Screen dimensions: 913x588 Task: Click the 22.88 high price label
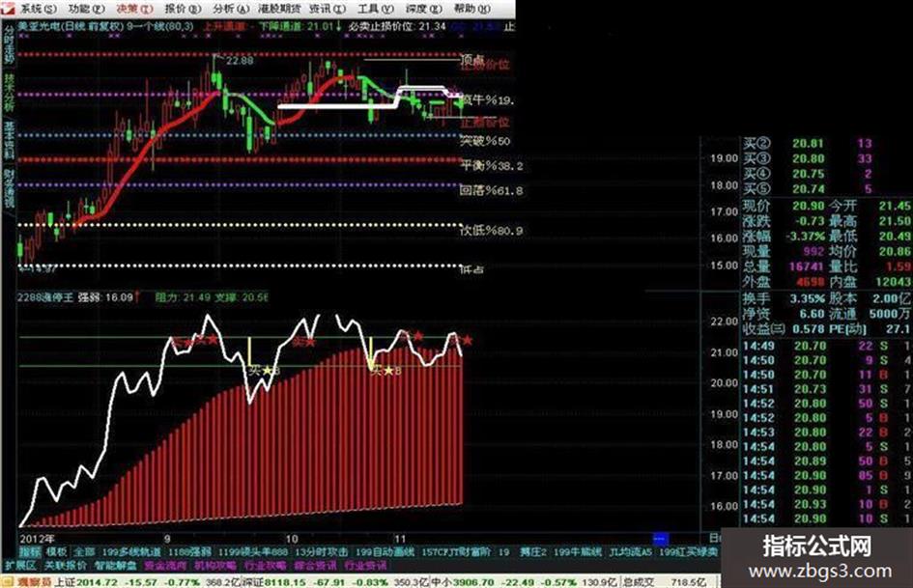(240, 61)
